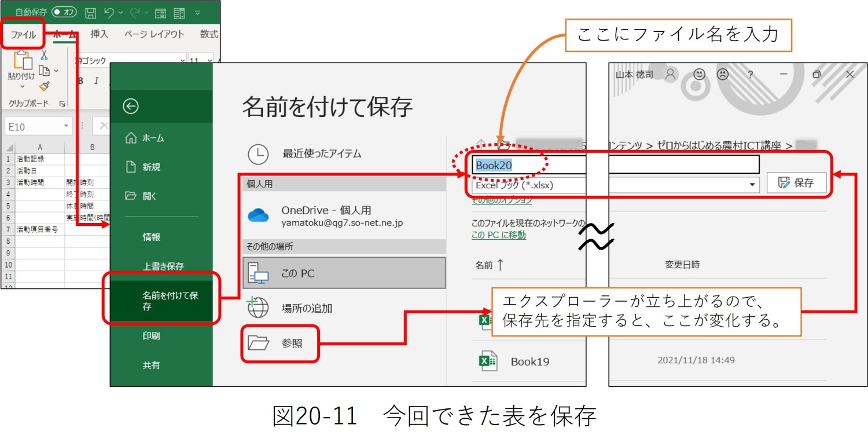Select cell B4 終了時刻
The width and height of the screenshot is (868, 446).
[87, 194]
